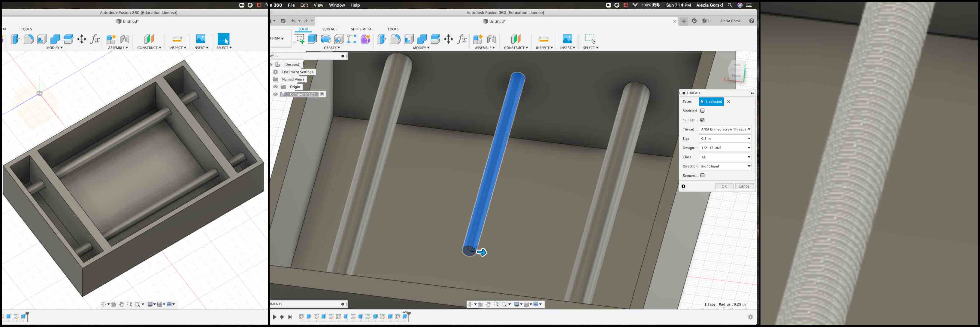
Task: Open the File menu in menu bar
Action: tap(291, 5)
